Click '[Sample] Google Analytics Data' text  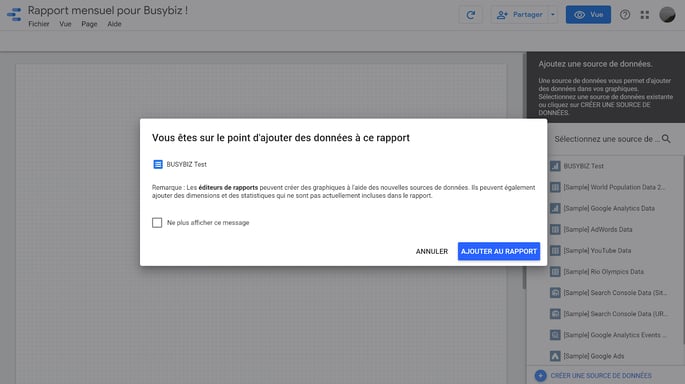click(609, 208)
